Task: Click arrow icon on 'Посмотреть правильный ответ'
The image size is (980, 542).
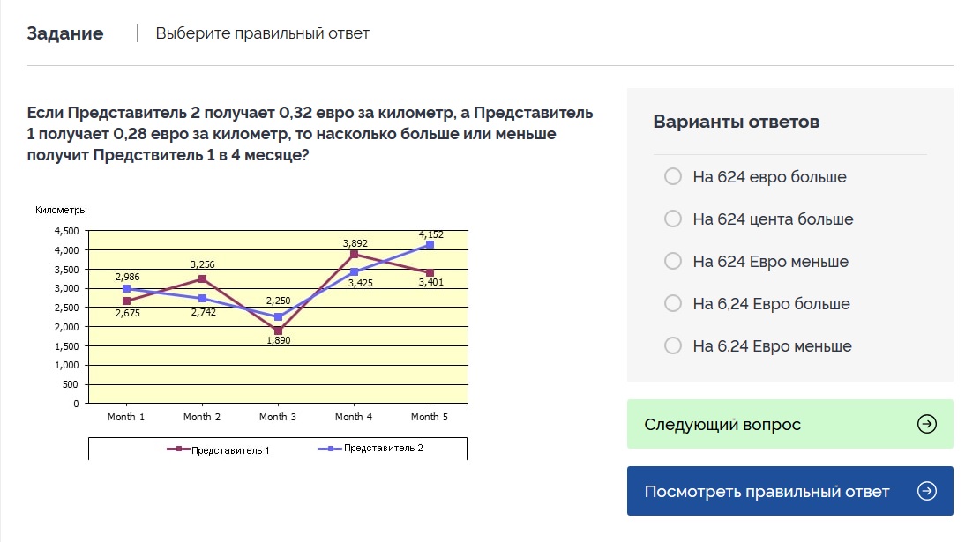Action: [x=926, y=491]
